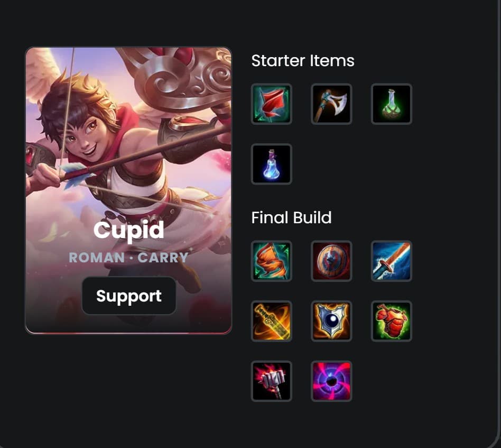
Task: Select the golden glowing blade item icon
Action: pos(271,321)
